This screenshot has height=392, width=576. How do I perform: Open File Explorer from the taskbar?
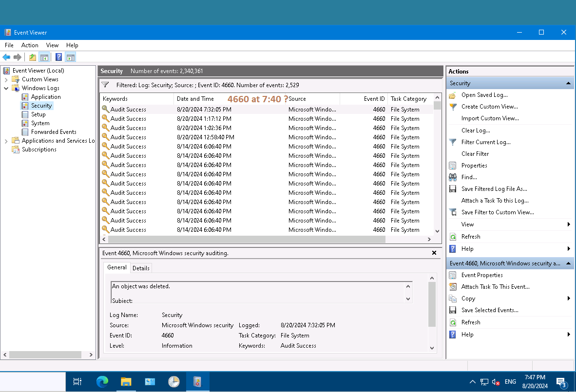click(126, 381)
